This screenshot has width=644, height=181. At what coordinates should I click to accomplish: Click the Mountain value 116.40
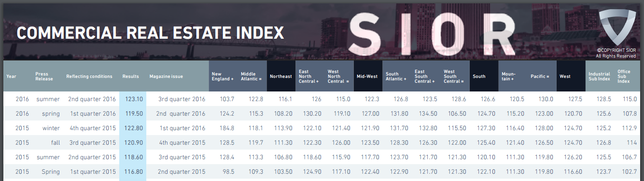point(515,128)
